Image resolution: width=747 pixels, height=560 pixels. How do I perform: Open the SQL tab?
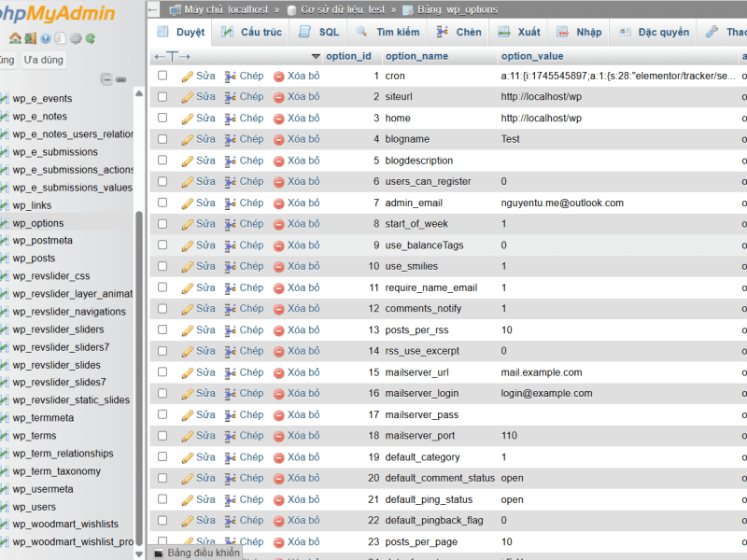[x=318, y=32]
